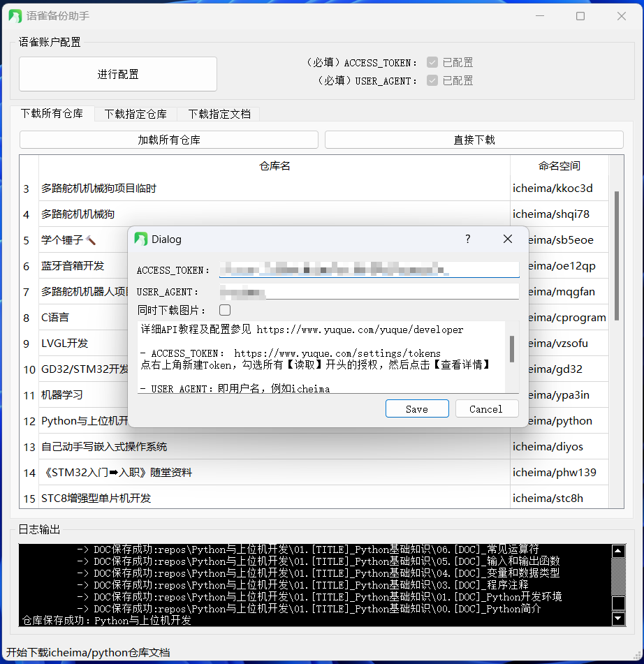The width and height of the screenshot is (644, 664).
Task: Select the 自己动手写嵌入式操作系统 row
Action: 274,447
